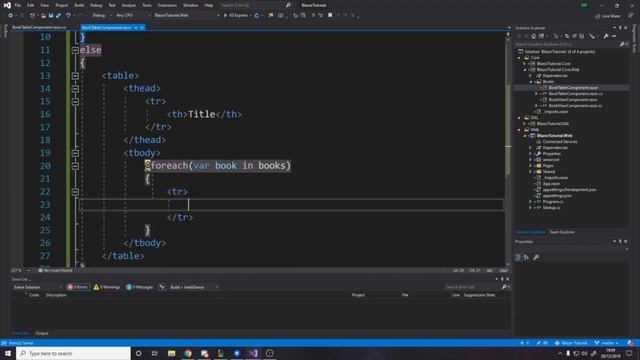Viewport: 640px width, 360px height.
Task: Toggle auto hide pin on Solution Explorer
Action: tap(620, 28)
